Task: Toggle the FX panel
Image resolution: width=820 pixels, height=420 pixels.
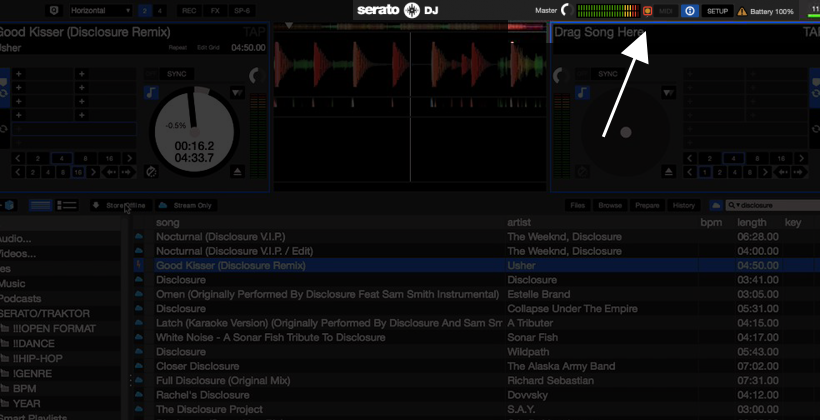Action: coord(215,10)
